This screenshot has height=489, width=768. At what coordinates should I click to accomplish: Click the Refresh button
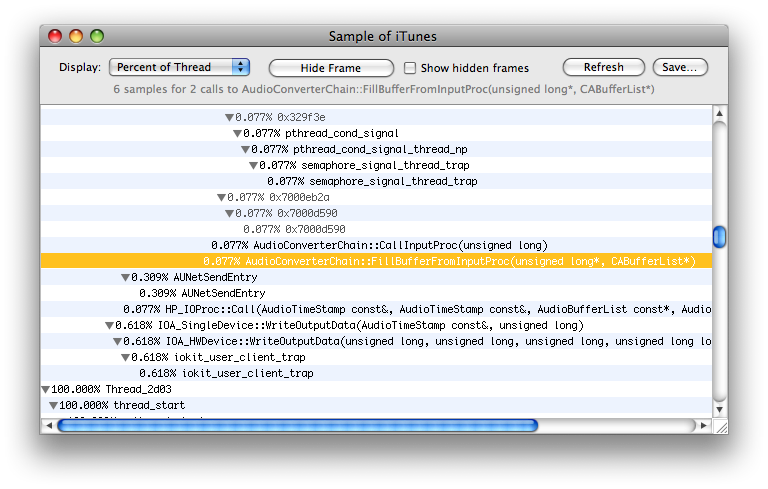(603, 67)
